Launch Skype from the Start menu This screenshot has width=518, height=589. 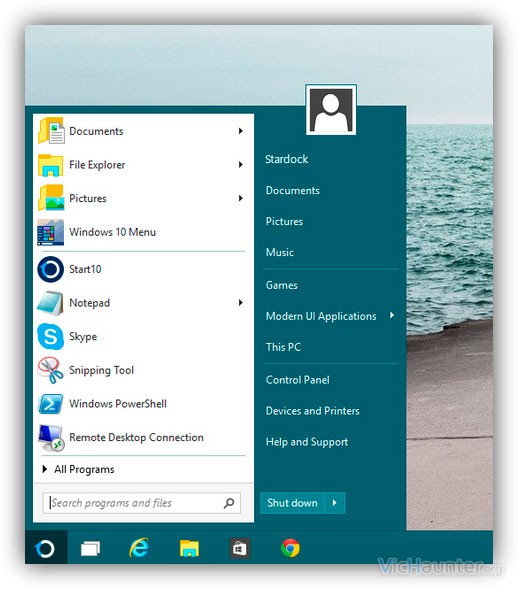tap(51, 336)
